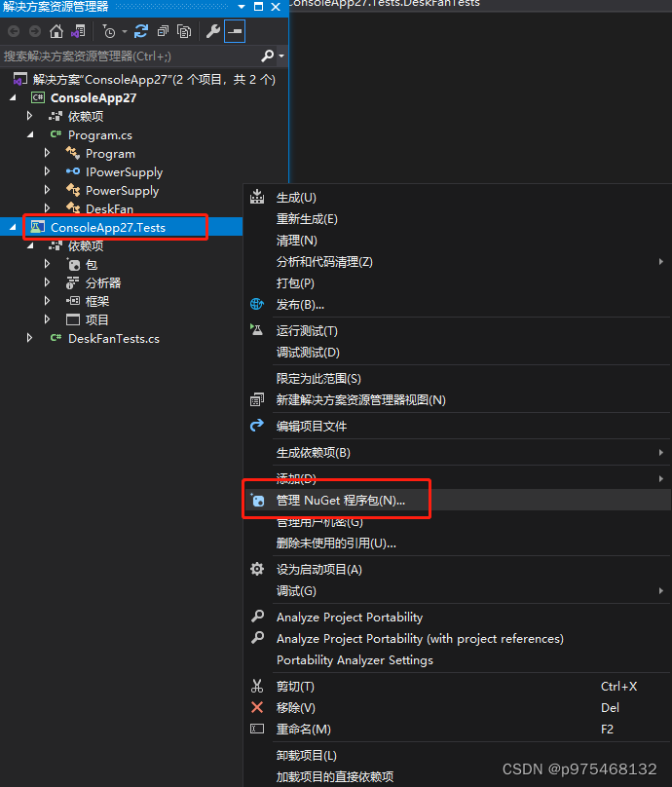672x787 pixels.
Task: Collapse the ConsoleApp27 project node
Action: point(13,97)
